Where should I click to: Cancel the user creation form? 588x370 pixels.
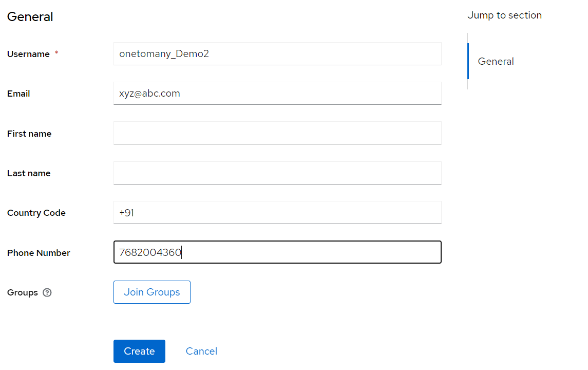(x=201, y=351)
